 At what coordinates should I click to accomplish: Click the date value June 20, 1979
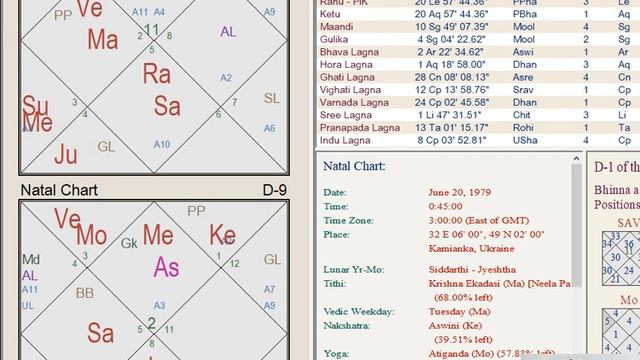[x=460, y=192]
